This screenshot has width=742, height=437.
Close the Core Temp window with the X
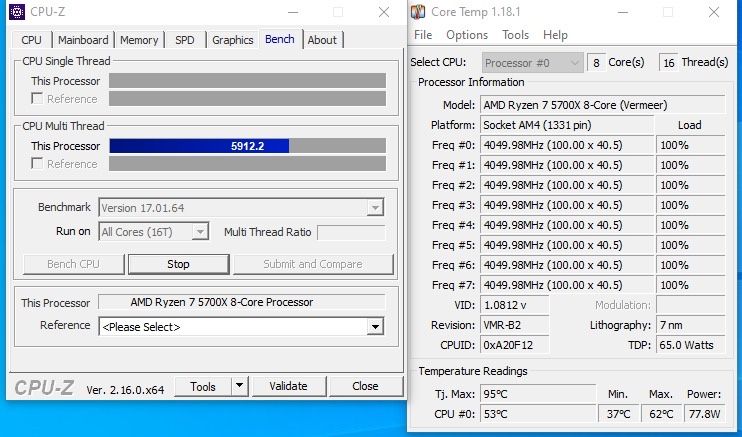click(x=714, y=12)
